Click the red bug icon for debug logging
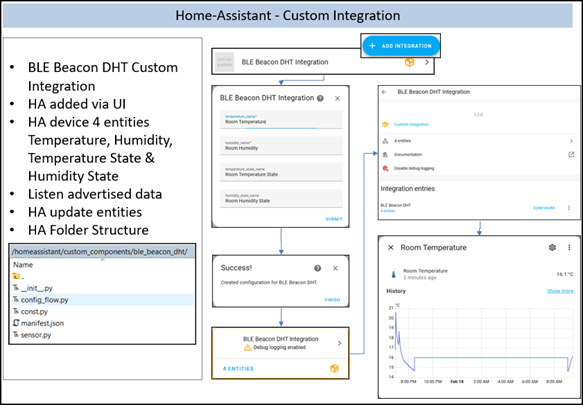The width and height of the screenshot is (583, 405). coord(385,168)
